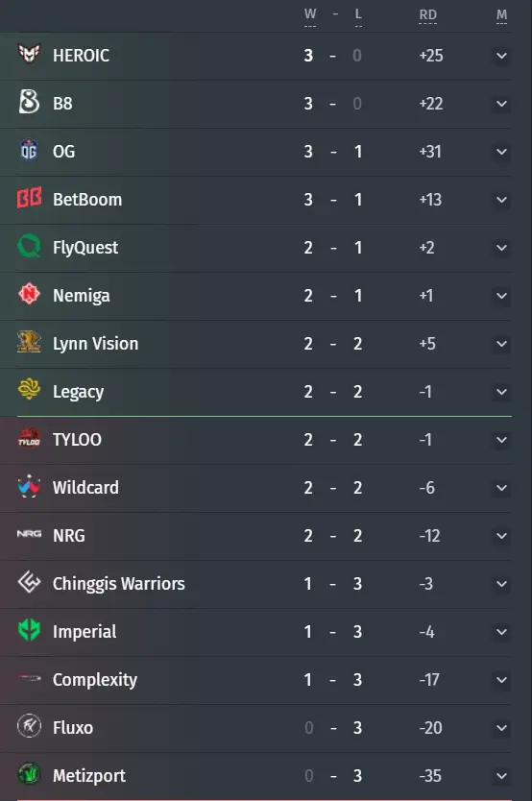Click the Imperial green logo
The image size is (532, 801).
tap(29, 630)
